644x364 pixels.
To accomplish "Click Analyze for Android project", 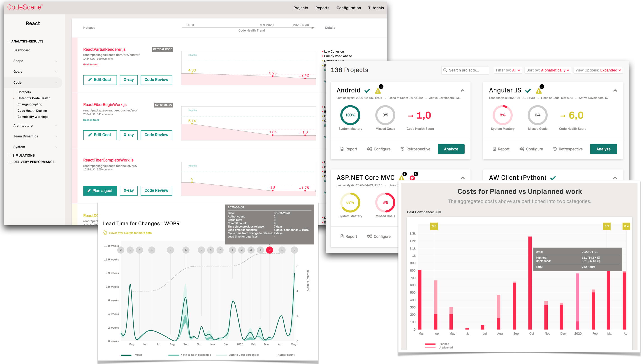I will point(451,149).
